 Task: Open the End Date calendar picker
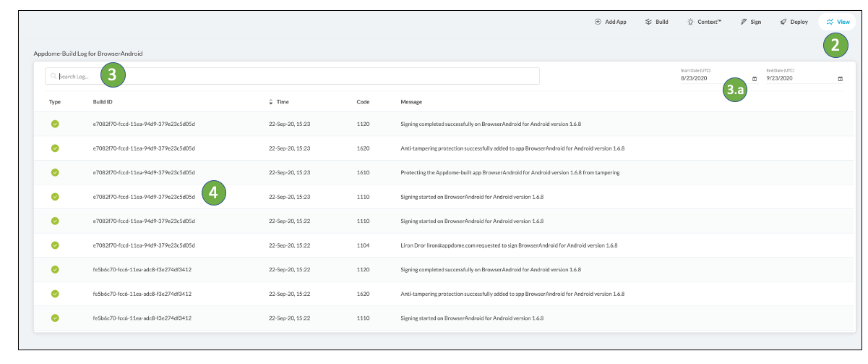(840, 78)
